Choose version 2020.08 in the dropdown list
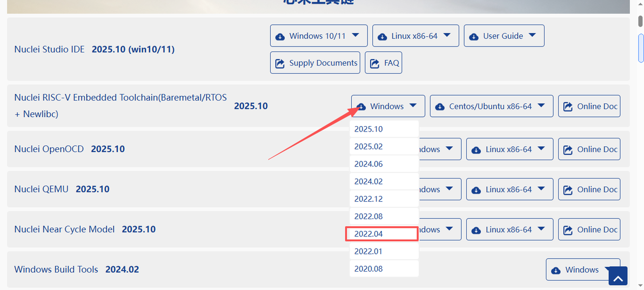The image size is (644, 290). pos(384,268)
